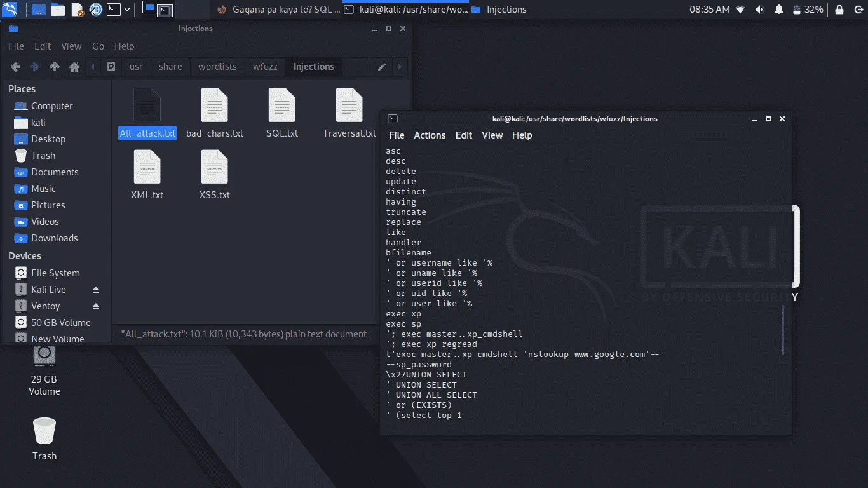Open the Wi-Fi network indicator
Screen dimensions: 868x488
(740, 10)
